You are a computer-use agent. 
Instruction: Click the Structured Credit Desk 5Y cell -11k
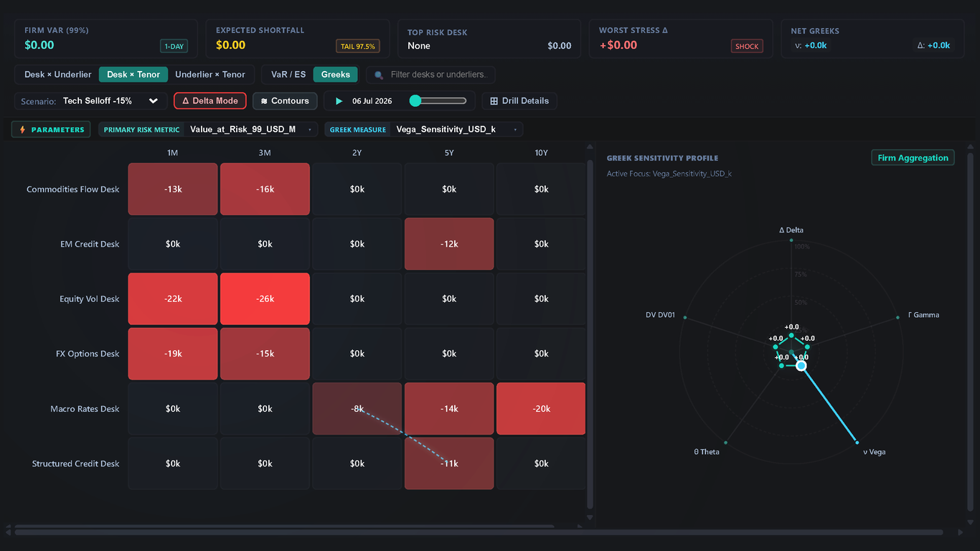449,463
